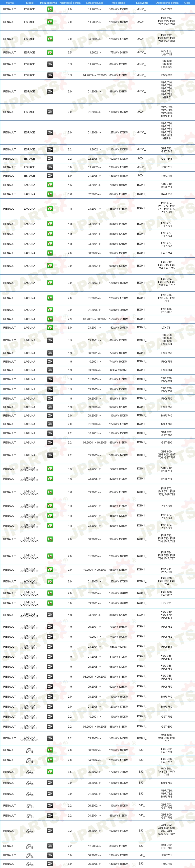The width and height of the screenshot is (195, 868).
Task: Click power cell 155kW / 211KM
Action: tap(118, 319)
